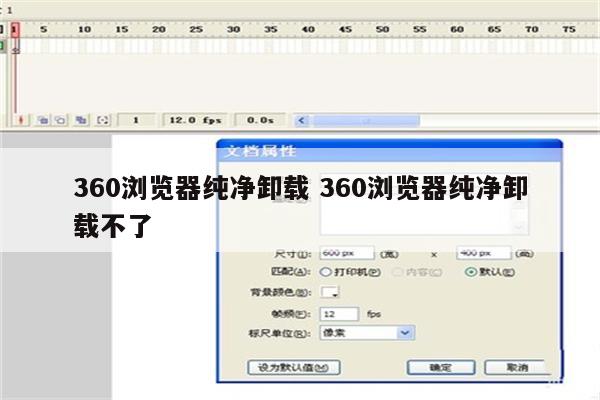The image size is (600, 400).
Task: Click the 设为默认值 button
Action: point(293,368)
